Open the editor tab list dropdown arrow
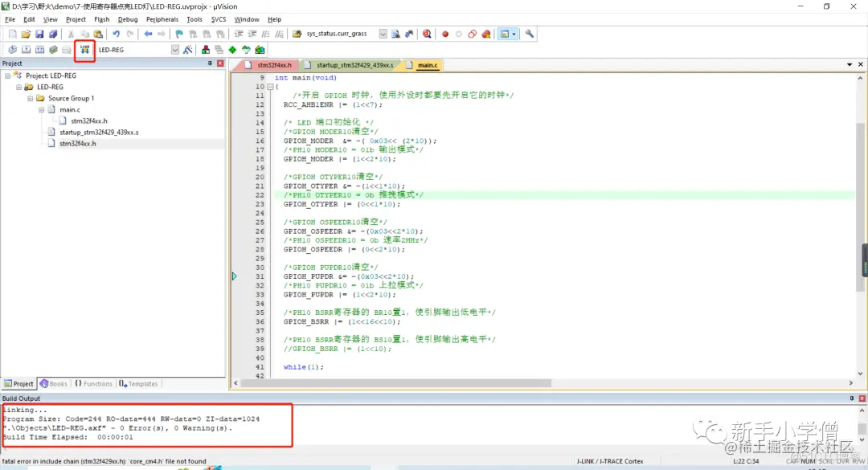This screenshot has width=868, height=470. pyautogui.click(x=850, y=65)
